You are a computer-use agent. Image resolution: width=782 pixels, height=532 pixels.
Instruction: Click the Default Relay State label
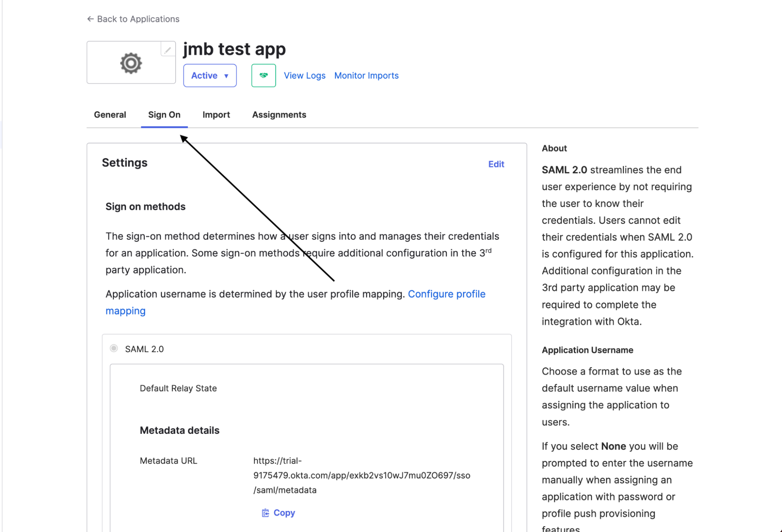coord(178,388)
